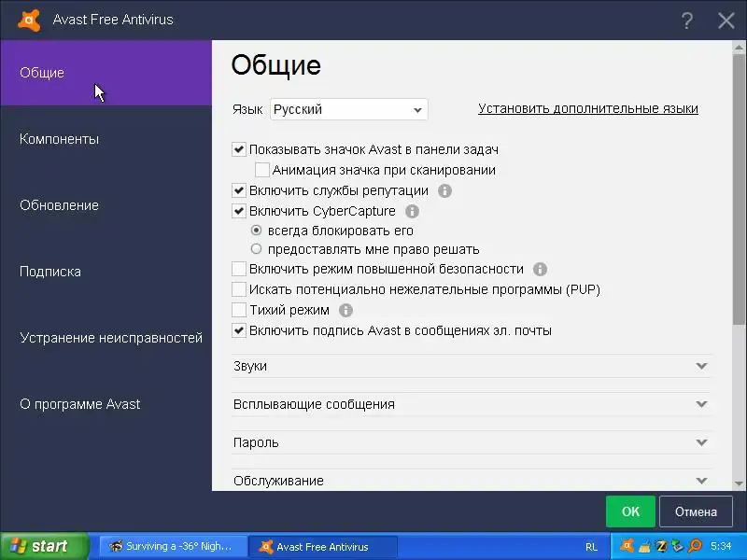
Task: Click the broom cleaner tray icon
Action: [x=644, y=546]
